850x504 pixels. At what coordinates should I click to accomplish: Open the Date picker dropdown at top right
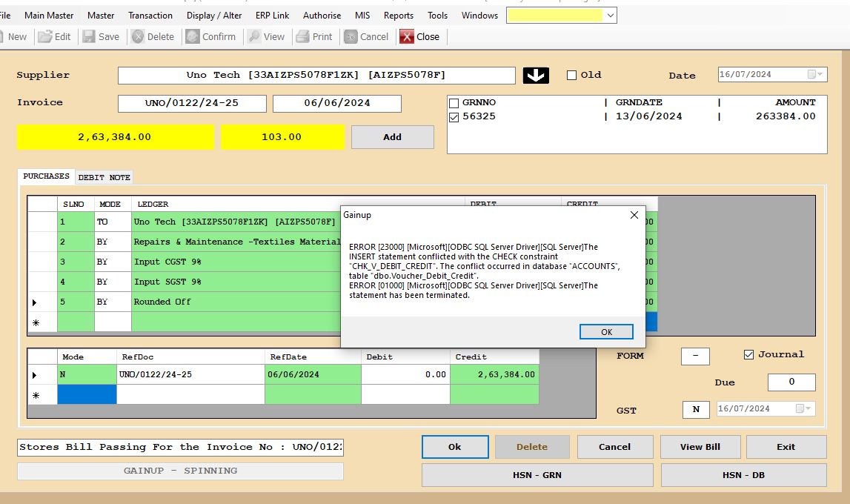(814, 74)
